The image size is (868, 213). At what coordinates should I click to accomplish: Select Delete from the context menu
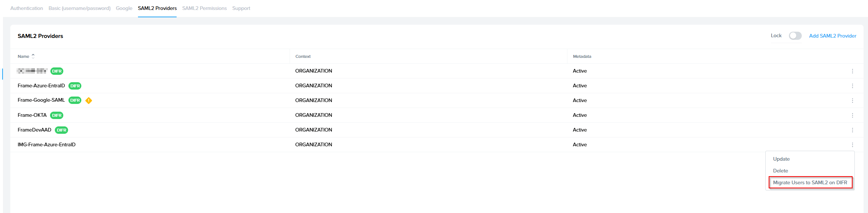point(780,171)
